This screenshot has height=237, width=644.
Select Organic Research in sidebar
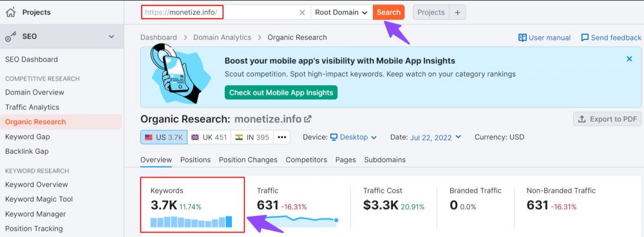(x=35, y=122)
